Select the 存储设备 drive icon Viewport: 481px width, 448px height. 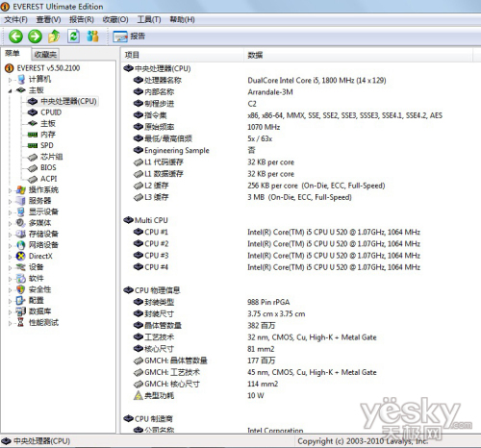coord(21,234)
